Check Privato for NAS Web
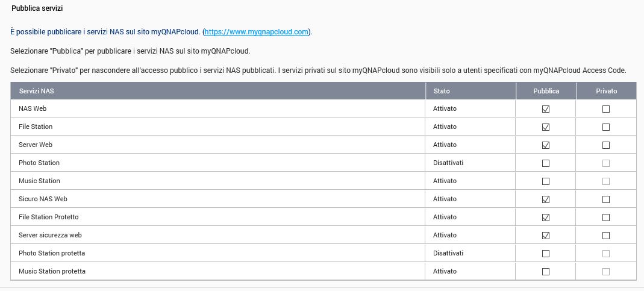The height and width of the screenshot is (291, 644). [x=606, y=109]
